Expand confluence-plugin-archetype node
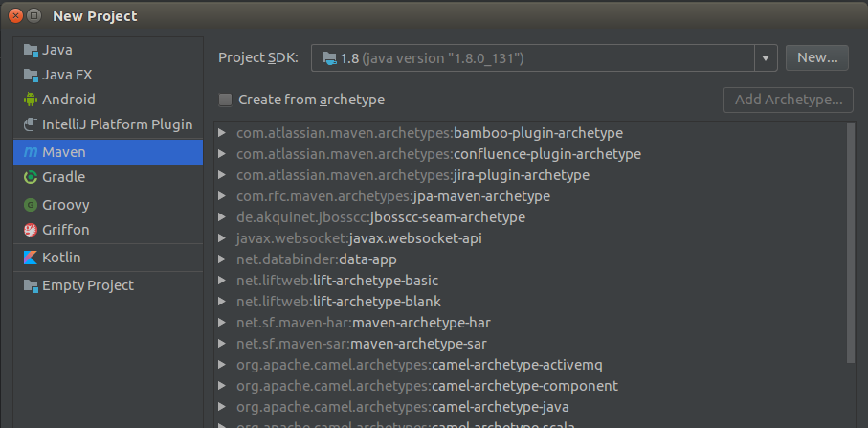 click(222, 154)
